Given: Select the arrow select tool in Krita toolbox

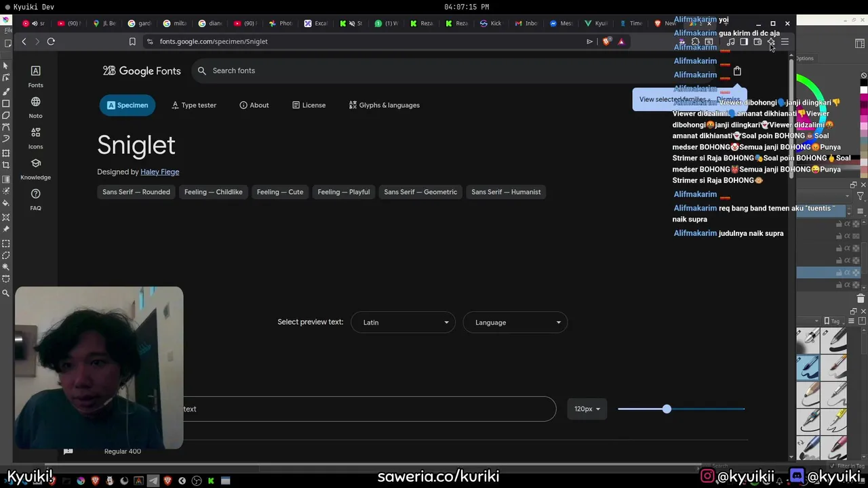Looking at the screenshot, I should pyautogui.click(x=5, y=66).
